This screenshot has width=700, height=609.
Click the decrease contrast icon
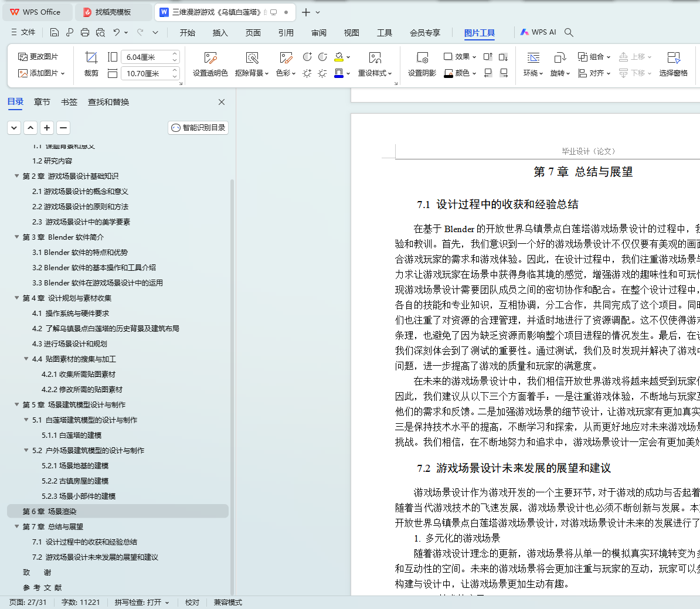pyautogui.click(x=323, y=57)
